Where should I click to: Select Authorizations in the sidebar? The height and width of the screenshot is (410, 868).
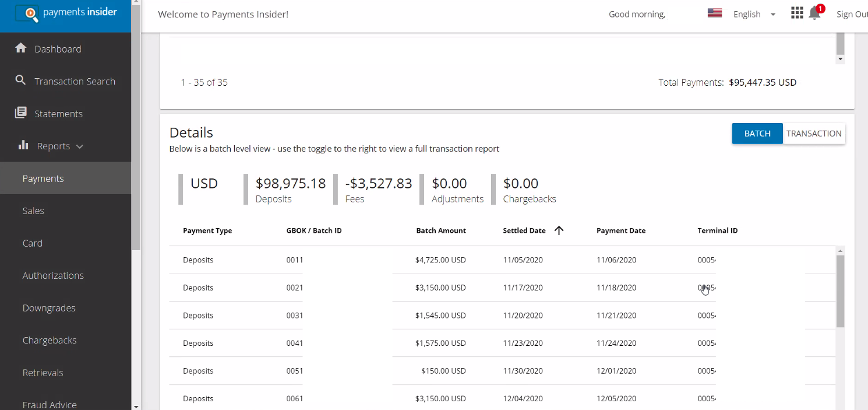click(x=53, y=275)
